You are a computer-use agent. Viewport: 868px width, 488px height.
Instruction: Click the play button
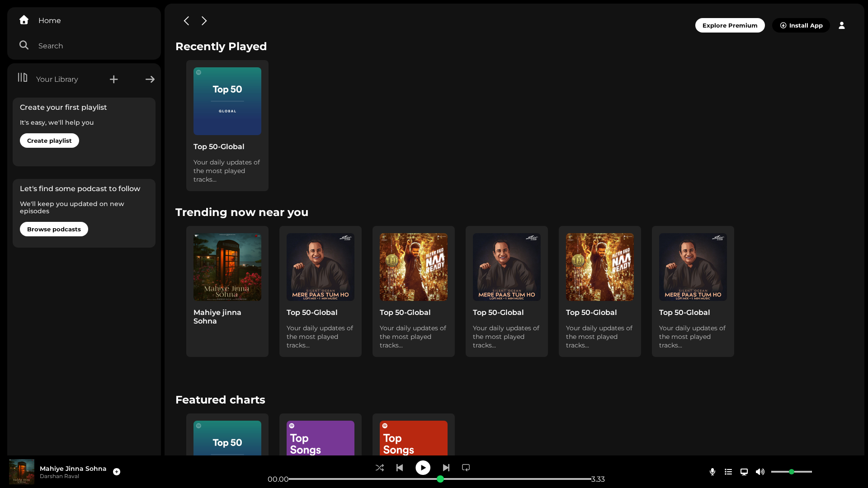point(423,468)
